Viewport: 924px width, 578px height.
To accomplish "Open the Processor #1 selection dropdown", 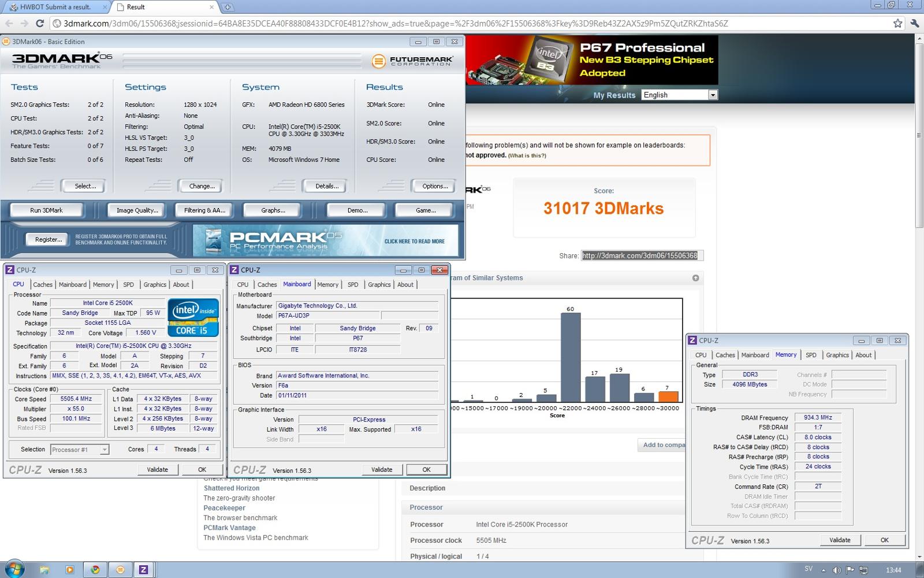I will click(x=80, y=449).
